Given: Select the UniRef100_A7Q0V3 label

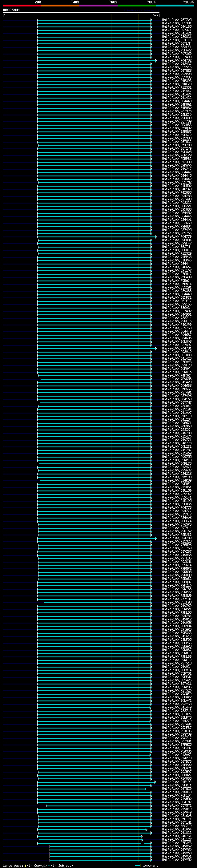Looking at the screenshot, I should 176,362.
